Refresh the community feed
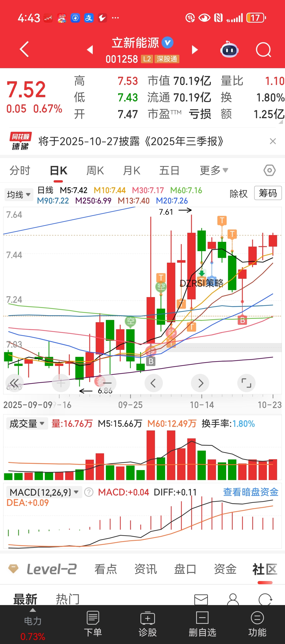Image resolution: width=285 pixels, height=644 pixels. point(265,599)
